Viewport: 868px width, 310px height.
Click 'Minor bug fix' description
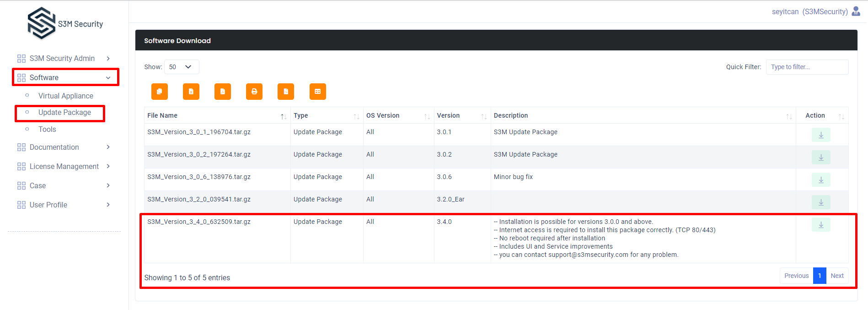513,177
